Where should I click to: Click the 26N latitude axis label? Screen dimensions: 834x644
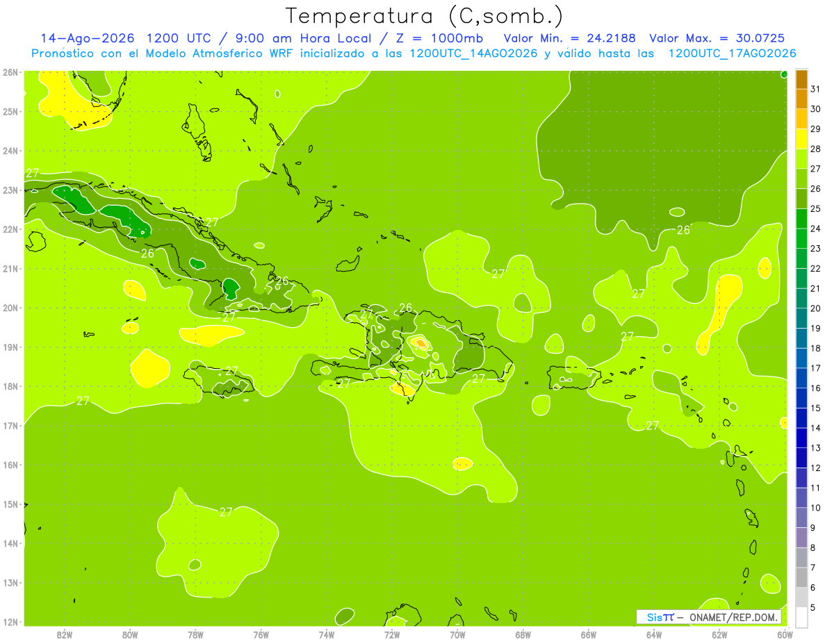click(10, 72)
